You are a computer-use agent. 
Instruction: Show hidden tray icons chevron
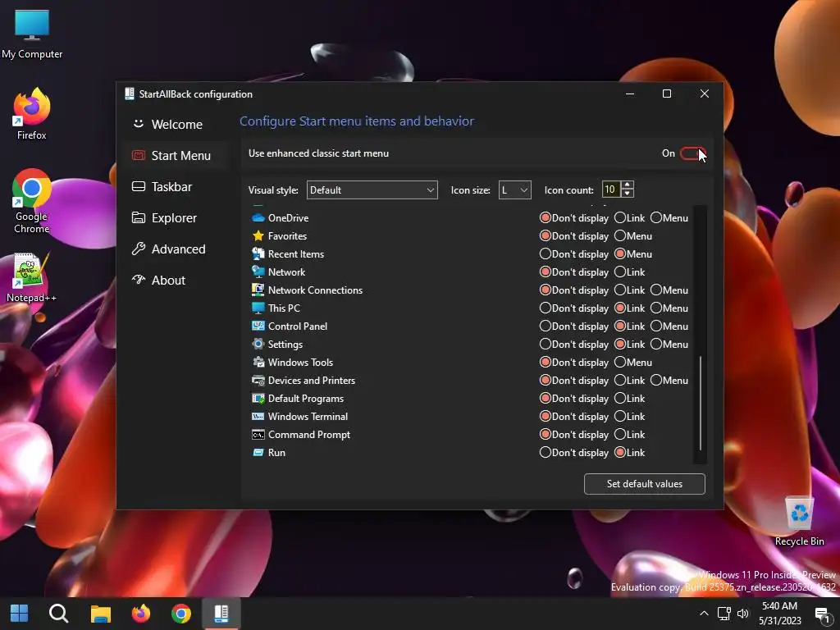[x=704, y=614]
